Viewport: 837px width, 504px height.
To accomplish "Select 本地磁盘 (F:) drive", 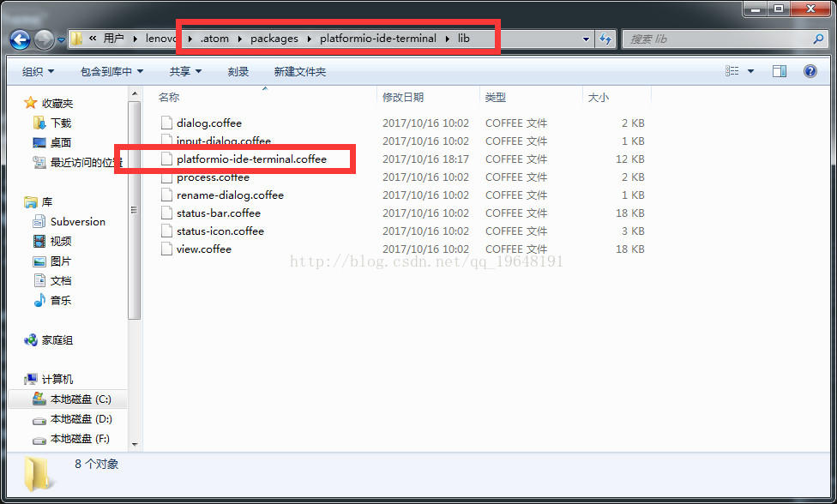I will pos(71,439).
